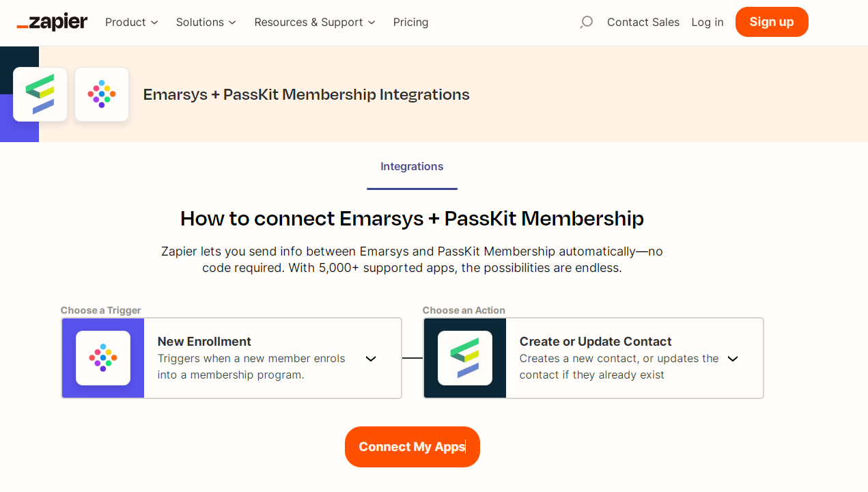Screen dimensions: 868x492
Task: Click the page heading Emarsys + PassKit Membership Integrations
Action: tap(306, 94)
